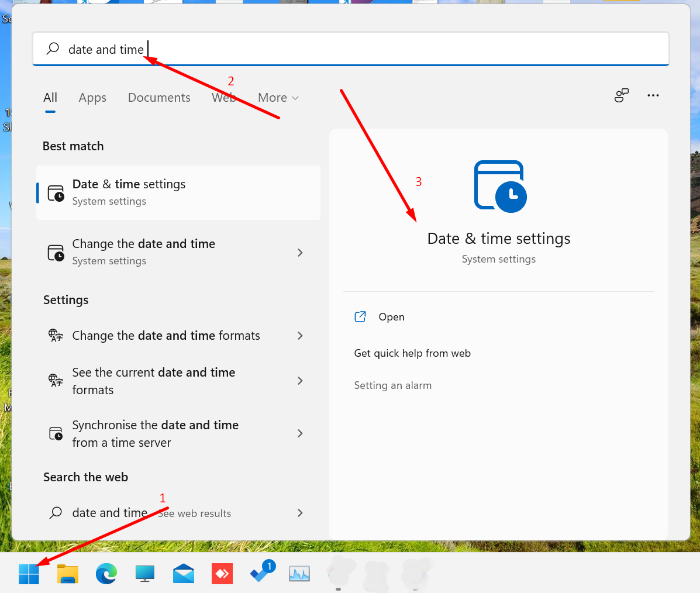Viewport: 700px width, 593px height.
Task: Open the three-dot search options menu
Action: (653, 95)
